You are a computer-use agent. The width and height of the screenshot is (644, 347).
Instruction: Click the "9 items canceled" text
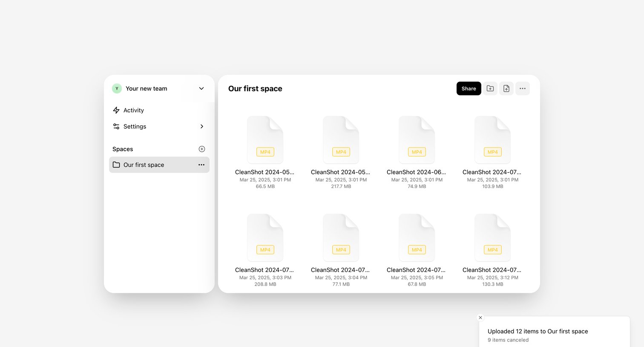[x=508, y=340]
